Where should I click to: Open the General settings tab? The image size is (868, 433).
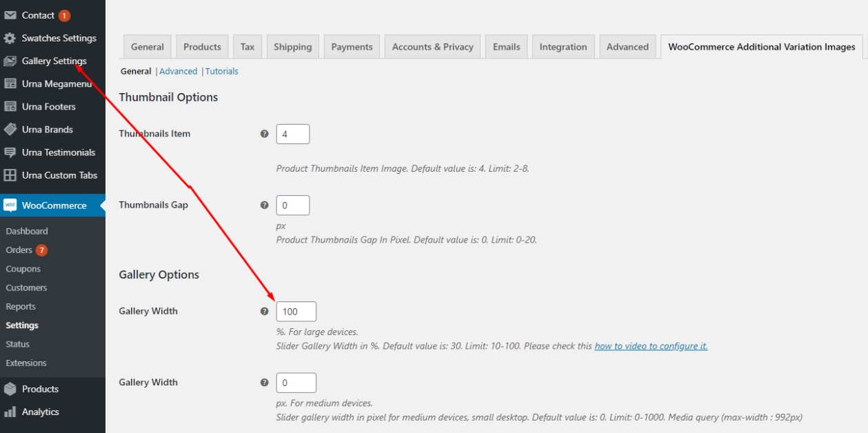pyautogui.click(x=148, y=47)
